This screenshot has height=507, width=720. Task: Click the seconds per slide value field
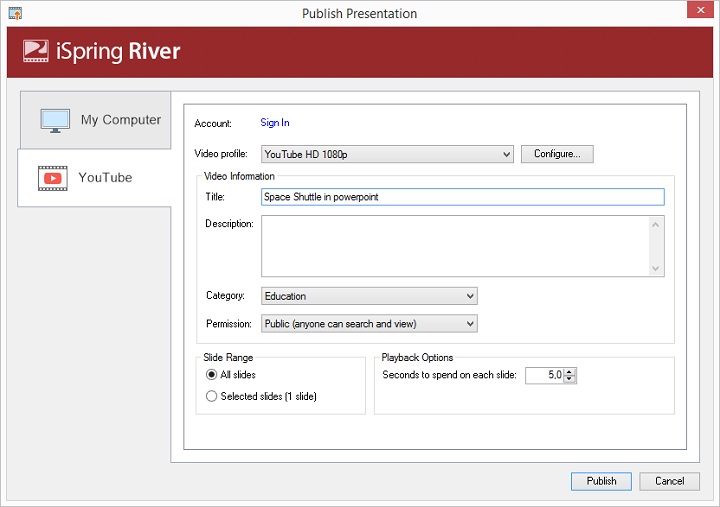[544, 375]
